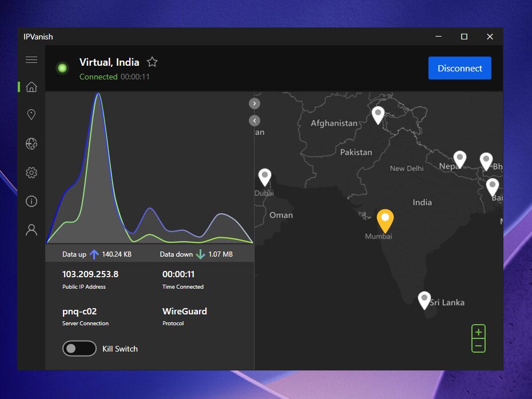The height and width of the screenshot is (399, 532).
Task: Click the 00:00:11 Time Connected value
Action: (x=178, y=274)
